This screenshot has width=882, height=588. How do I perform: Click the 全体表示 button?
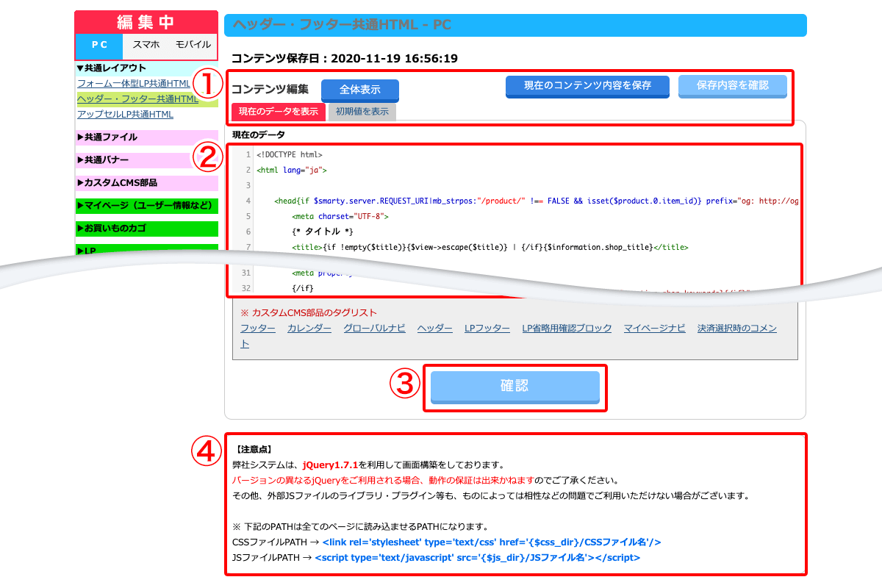coord(360,90)
